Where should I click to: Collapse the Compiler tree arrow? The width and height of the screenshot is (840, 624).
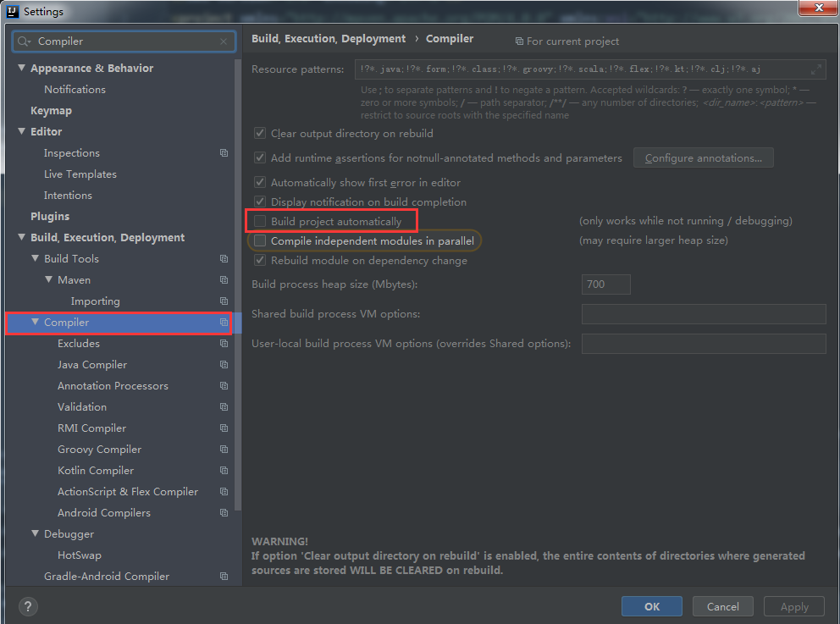click(36, 322)
